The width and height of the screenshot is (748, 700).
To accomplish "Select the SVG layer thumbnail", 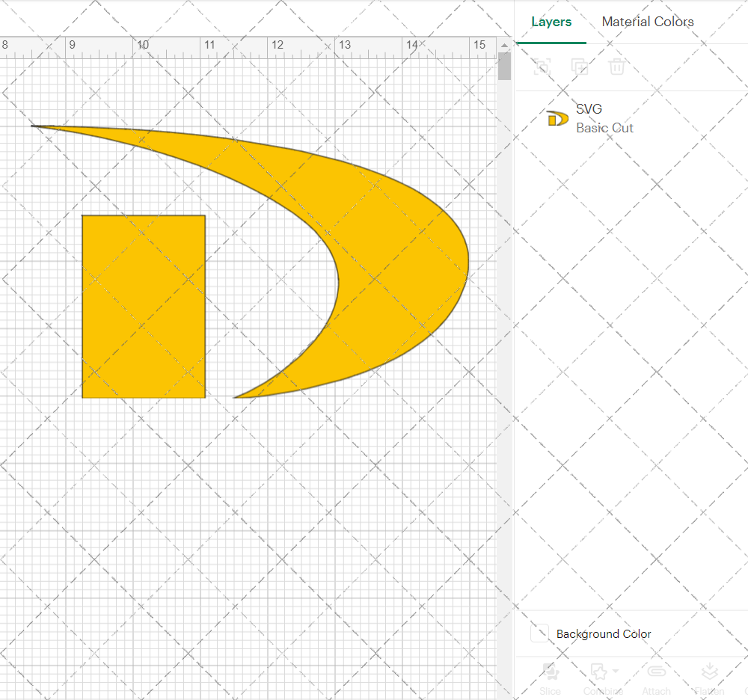I will 557,118.
